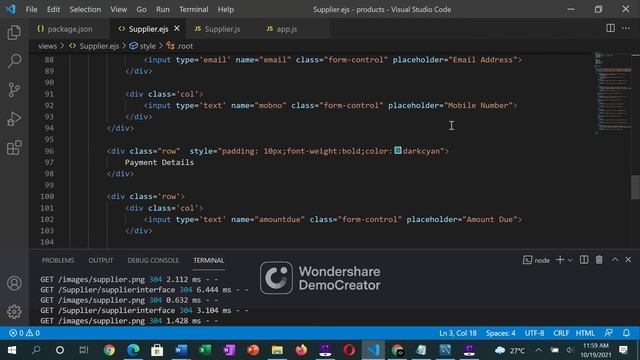Split the terminal panel
Viewport: 640px width, 360px height.
(x=584, y=260)
